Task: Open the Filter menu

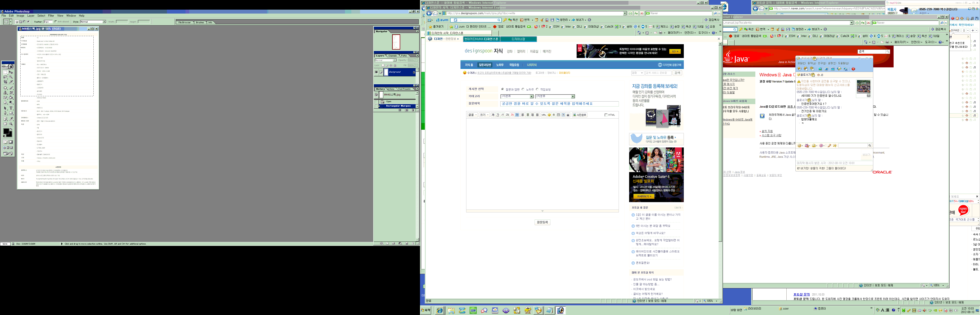Action: point(51,16)
